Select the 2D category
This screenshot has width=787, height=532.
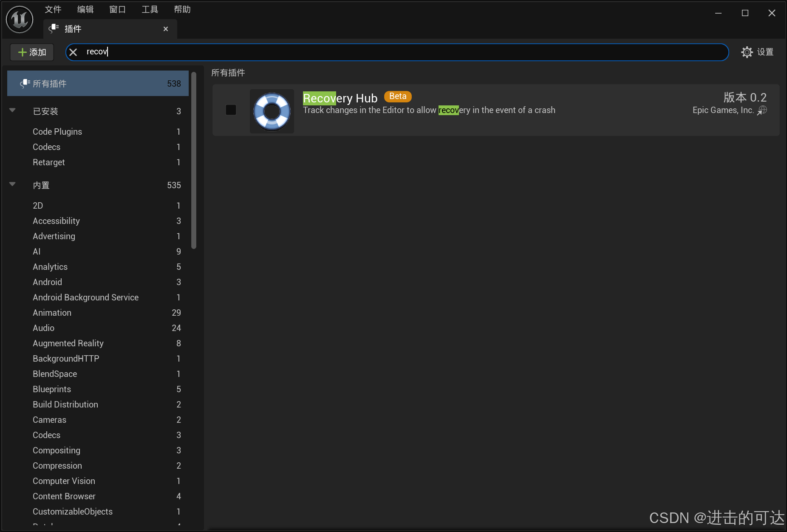(x=98, y=206)
